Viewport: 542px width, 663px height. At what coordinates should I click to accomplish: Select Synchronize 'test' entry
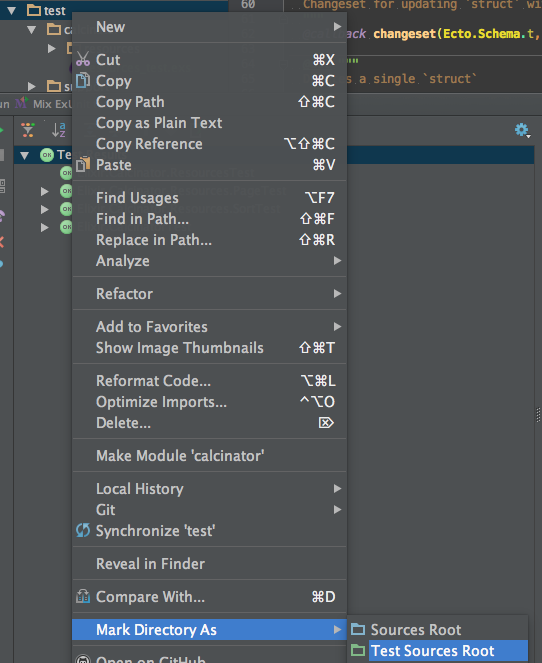click(x=209, y=531)
